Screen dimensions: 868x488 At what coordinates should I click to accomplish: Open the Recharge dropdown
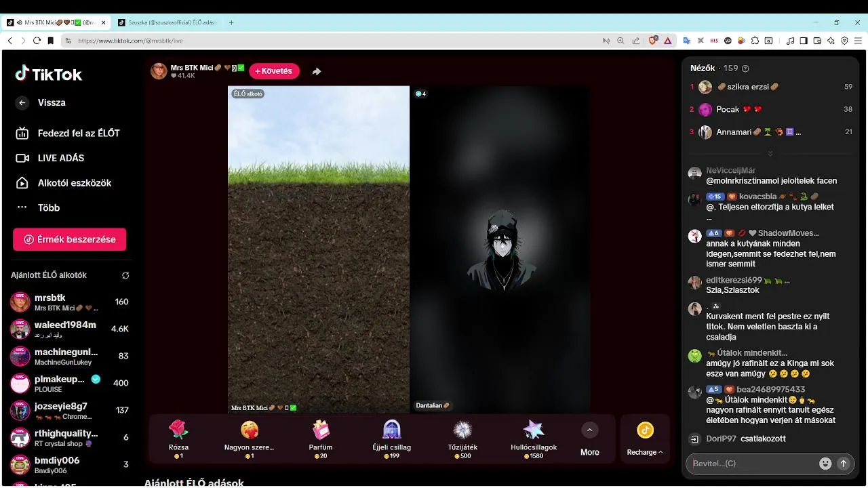[645, 439]
